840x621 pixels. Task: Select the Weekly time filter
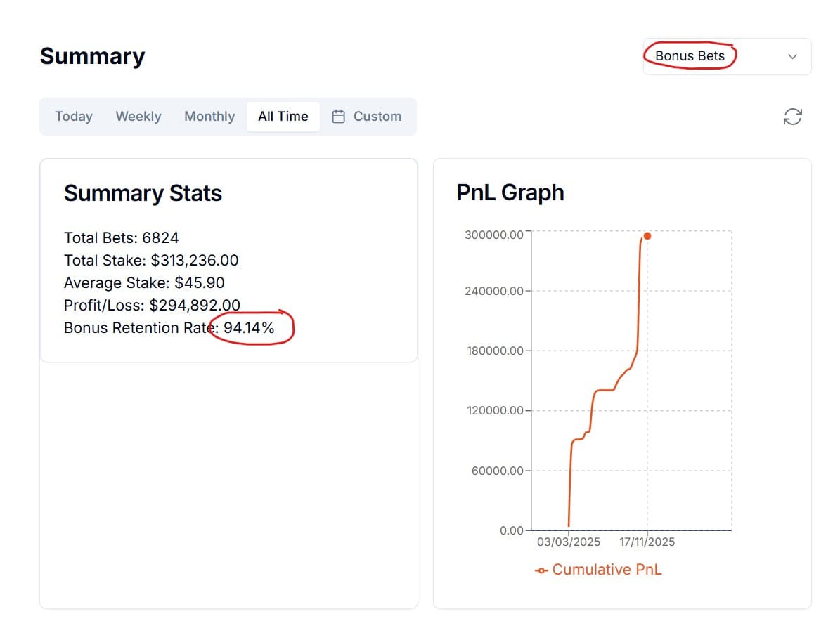click(138, 117)
